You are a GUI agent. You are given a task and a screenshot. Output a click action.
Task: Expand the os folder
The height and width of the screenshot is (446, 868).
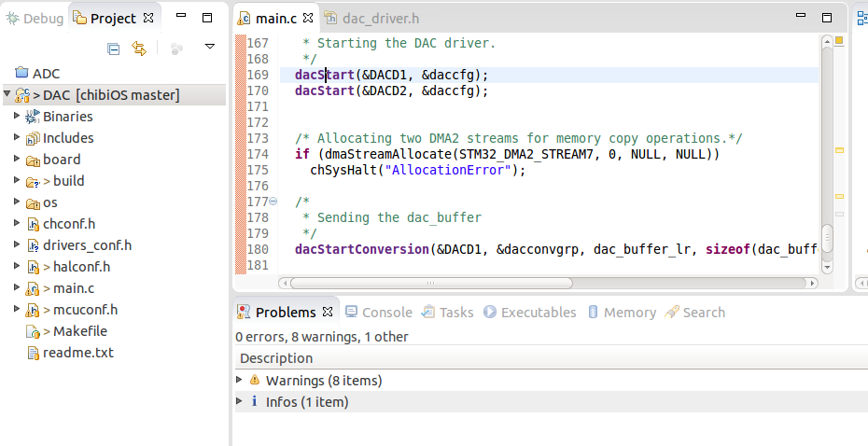coord(17,202)
